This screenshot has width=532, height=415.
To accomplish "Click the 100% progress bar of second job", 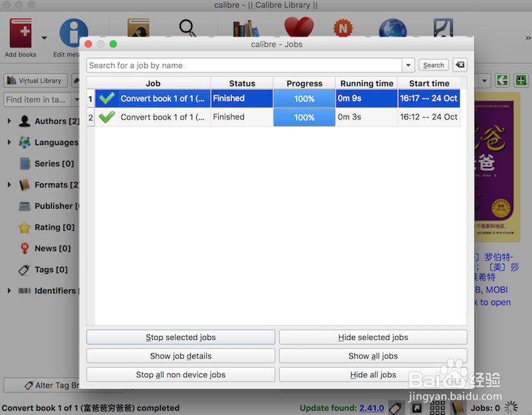I will [x=305, y=118].
